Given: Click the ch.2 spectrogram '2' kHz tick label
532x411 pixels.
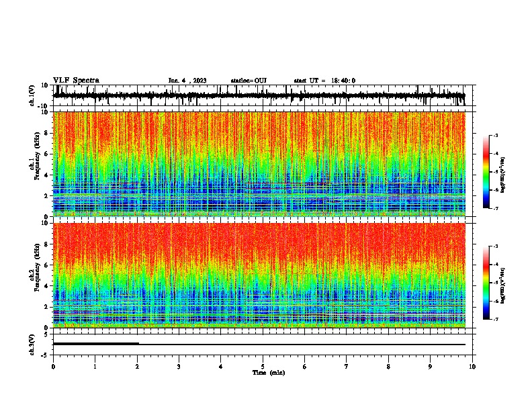Looking at the screenshot, I should (x=46, y=307).
